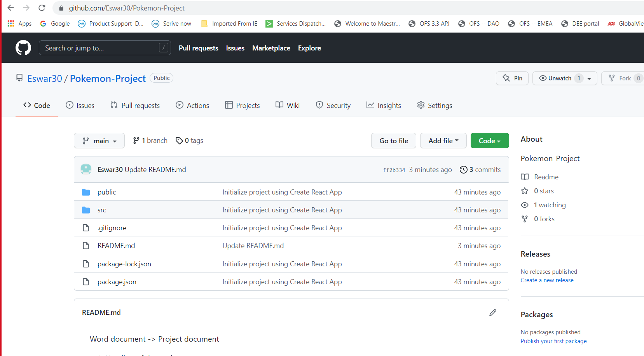This screenshot has height=356, width=644.
Task: Open the Insights tab
Action: click(384, 105)
